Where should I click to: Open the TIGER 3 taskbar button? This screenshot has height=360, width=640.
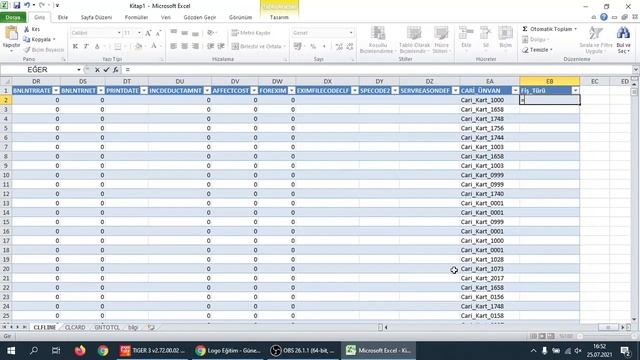[x=153, y=350]
